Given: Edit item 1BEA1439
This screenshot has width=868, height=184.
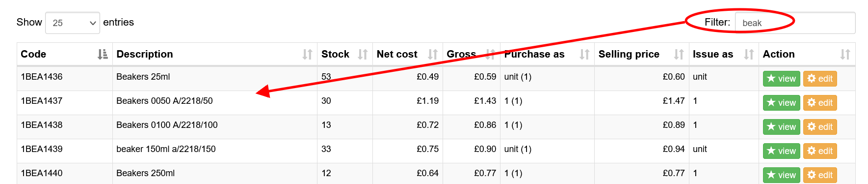Looking at the screenshot, I should pos(820,151).
